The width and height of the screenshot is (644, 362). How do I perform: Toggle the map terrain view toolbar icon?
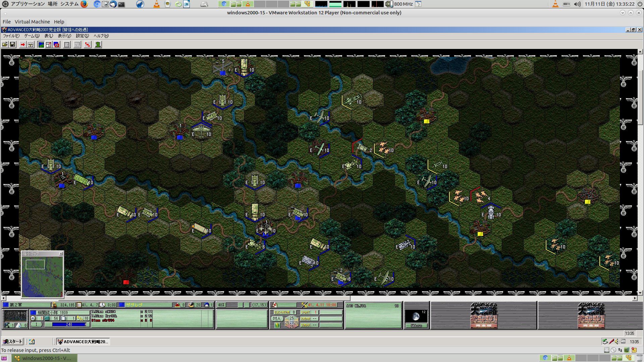pyautogui.click(x=41, y=45)
